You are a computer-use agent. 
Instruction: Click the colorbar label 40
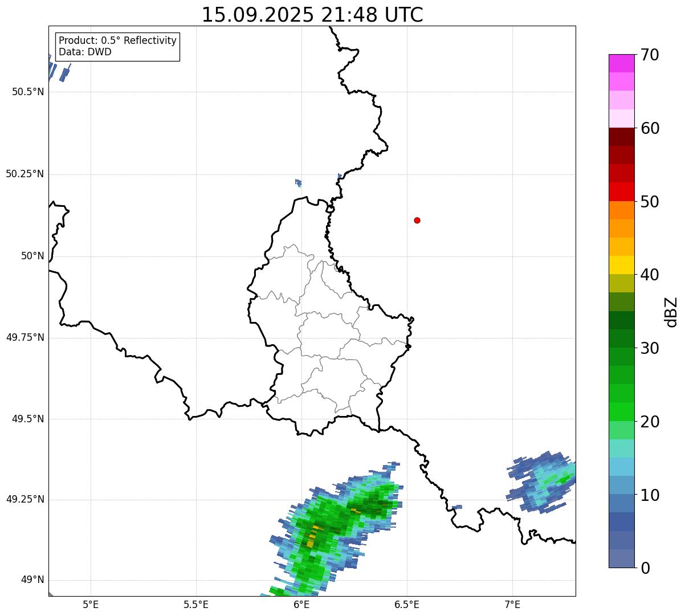click(650, 275)
